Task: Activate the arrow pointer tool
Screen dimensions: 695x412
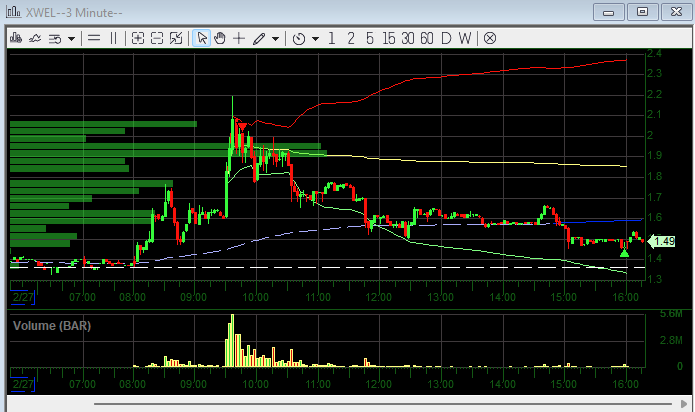Action: pos(202,39)
